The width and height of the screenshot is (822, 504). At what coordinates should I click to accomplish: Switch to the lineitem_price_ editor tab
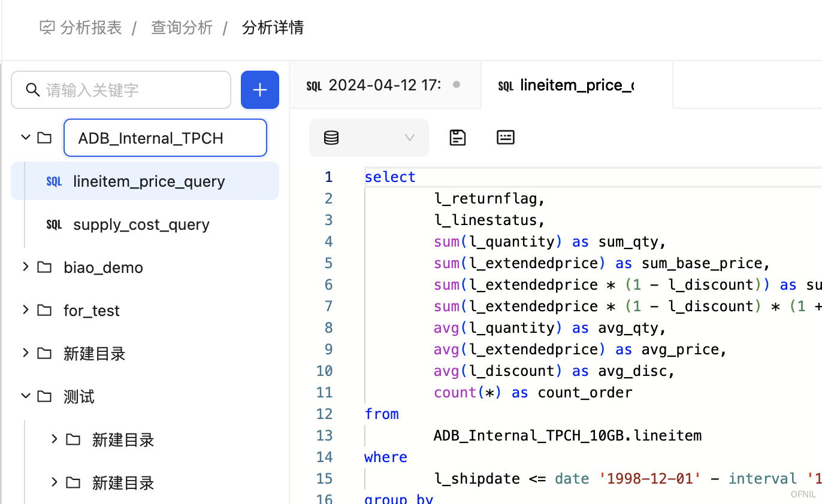coord(577,85)
